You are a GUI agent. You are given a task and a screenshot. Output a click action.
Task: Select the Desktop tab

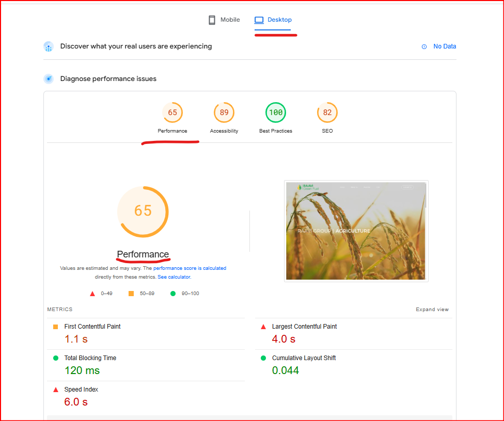[273, 20]
